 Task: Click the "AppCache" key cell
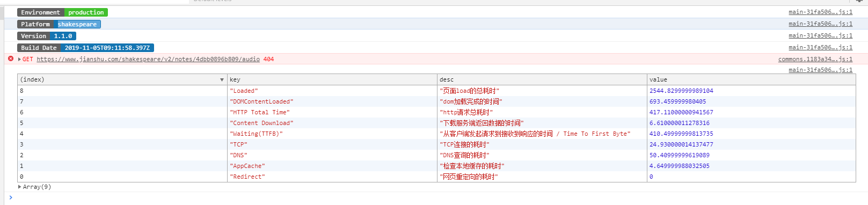[x=332, y=166]
